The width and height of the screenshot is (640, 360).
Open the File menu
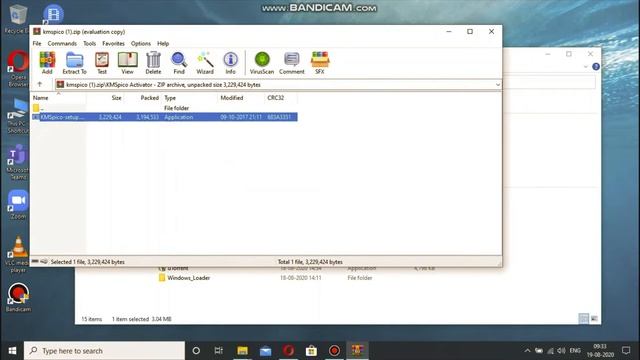click(37, 43)
